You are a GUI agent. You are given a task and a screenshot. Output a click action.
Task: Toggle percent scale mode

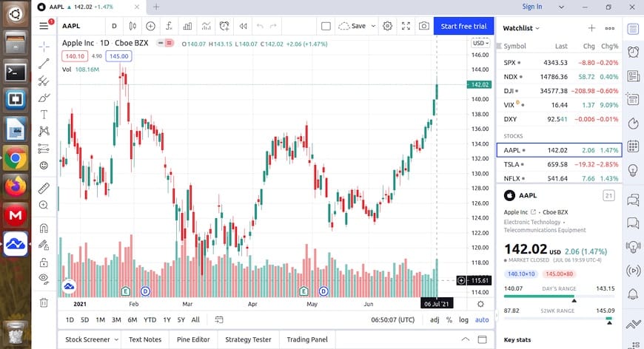tap(449, 320)
